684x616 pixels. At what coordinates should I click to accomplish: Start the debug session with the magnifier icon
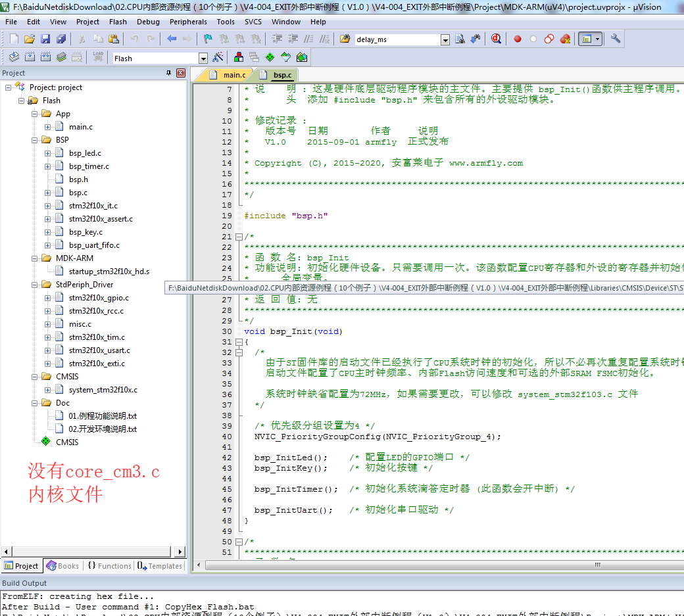coord(496,39)
